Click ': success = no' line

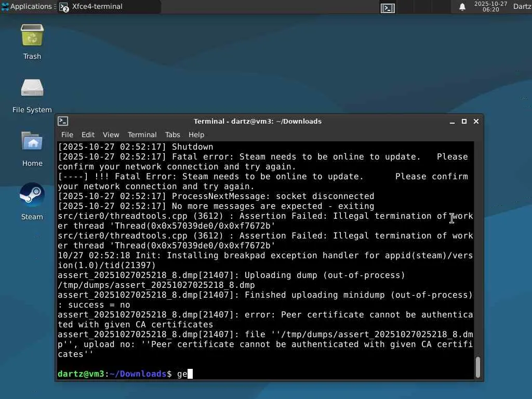tap(94, 304)
